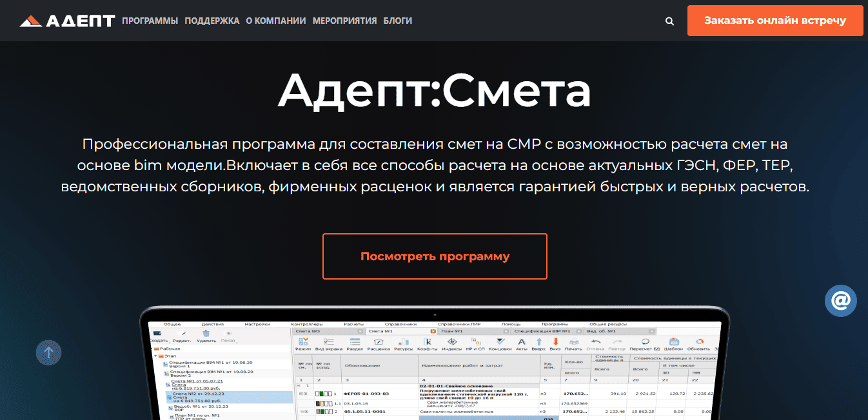Open the Справочники ПИР menu
Viewport: 868px width, 420px height.
click(x=459, y=324)
